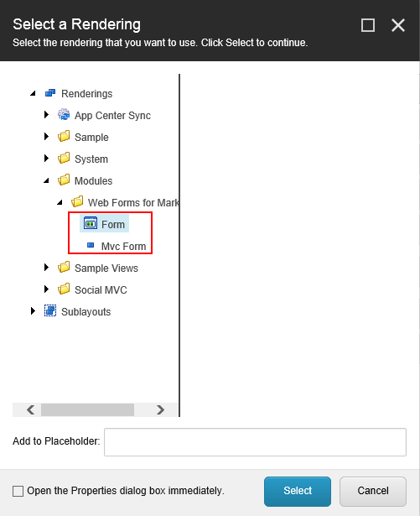Expand the App Center Sync node
This screenshot has width=420, height=516.
click(46, 115)
